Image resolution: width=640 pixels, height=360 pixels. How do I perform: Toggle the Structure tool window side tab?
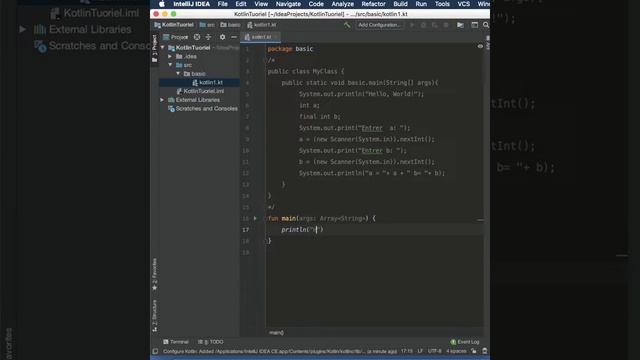(154, 316)
